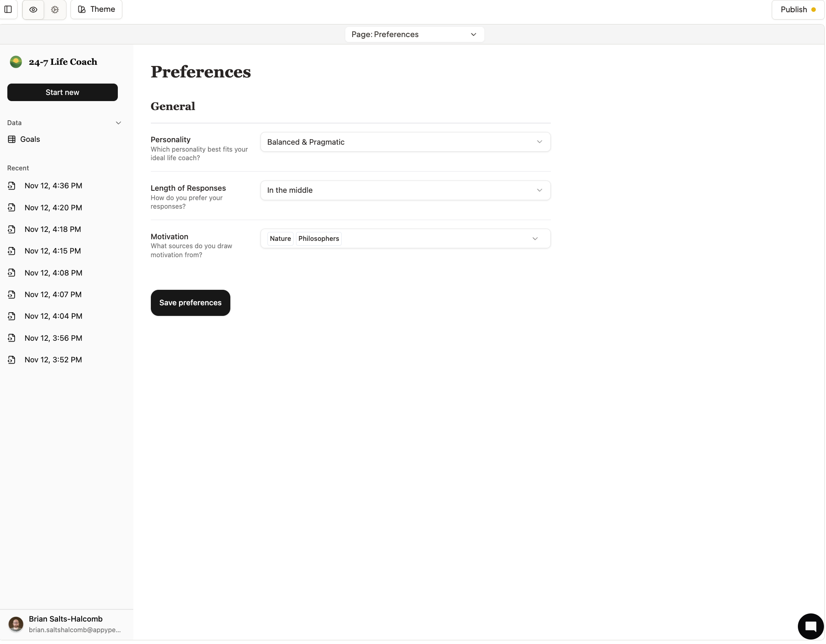
Task: Switch to settings gear mode
Action: pyautogui.click(x=55, y=9)
